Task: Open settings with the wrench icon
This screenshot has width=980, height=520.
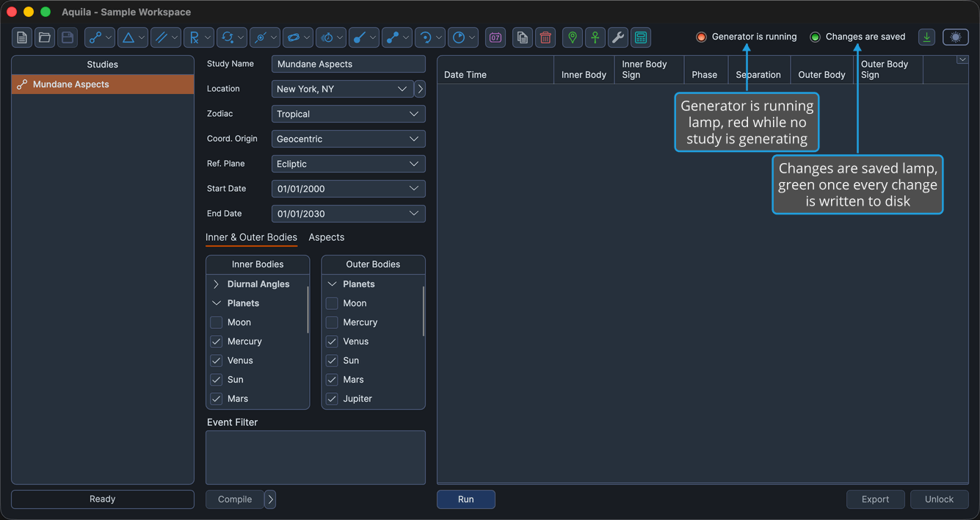Action: click(x=618, y=37)
